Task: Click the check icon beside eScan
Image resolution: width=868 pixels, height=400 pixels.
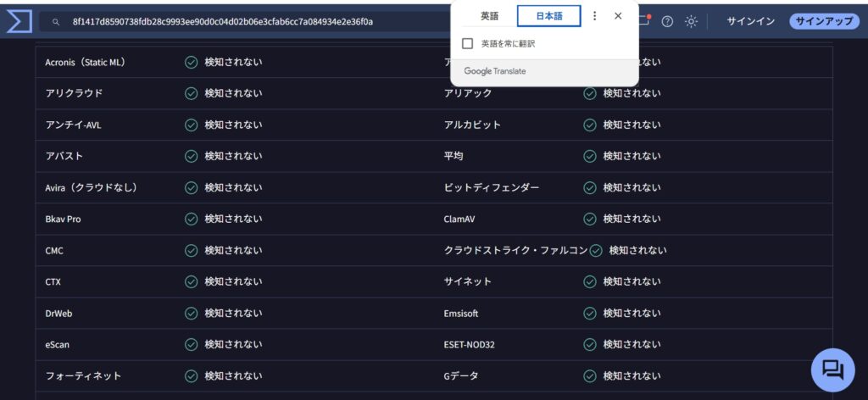Action: (x=191, y=345)
